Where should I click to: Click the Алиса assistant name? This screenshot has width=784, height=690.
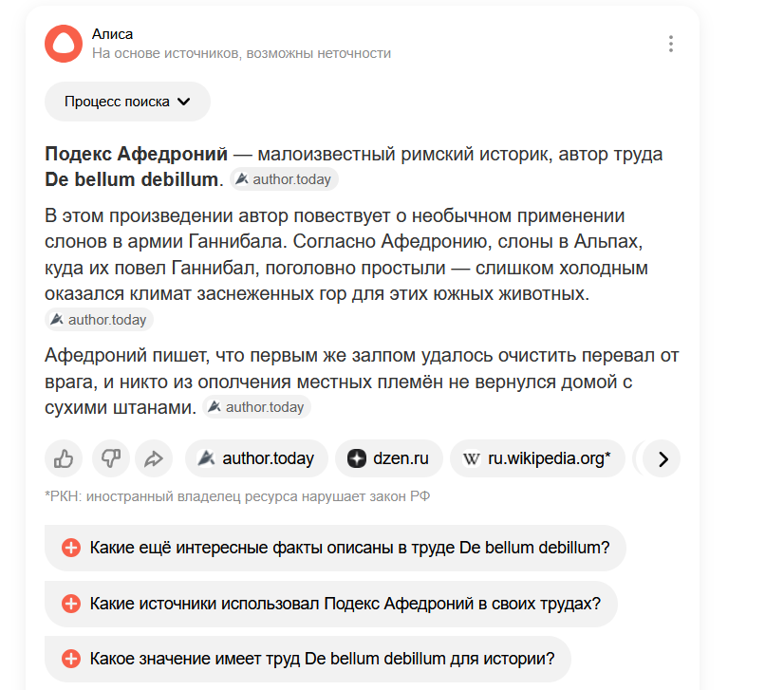coord(112,34)
